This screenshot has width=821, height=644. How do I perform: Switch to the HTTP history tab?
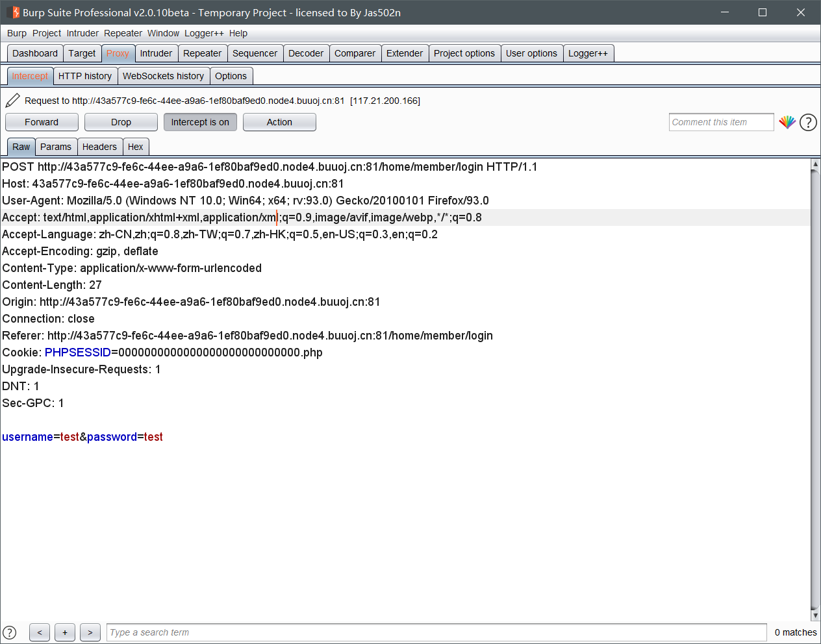point(85,76)
